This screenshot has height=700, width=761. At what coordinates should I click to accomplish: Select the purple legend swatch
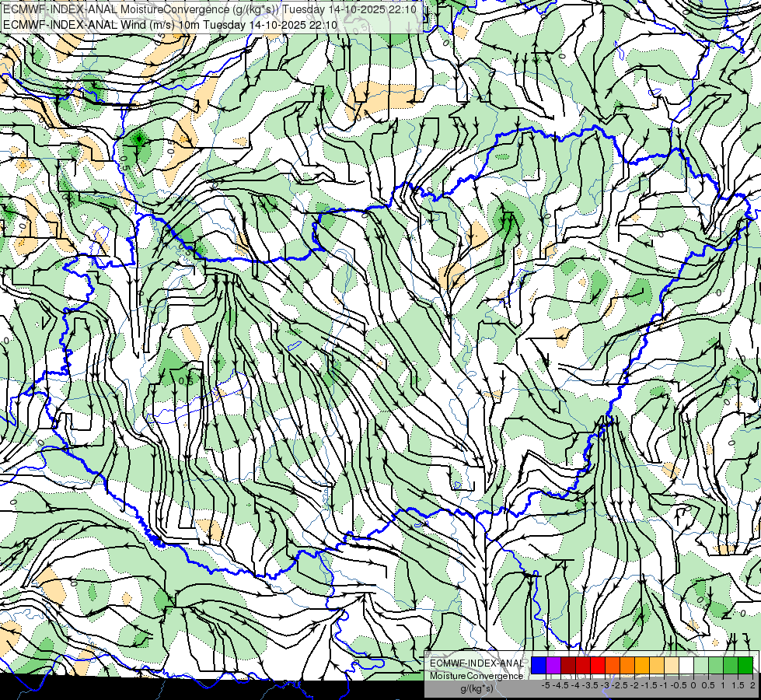point(553,666)
